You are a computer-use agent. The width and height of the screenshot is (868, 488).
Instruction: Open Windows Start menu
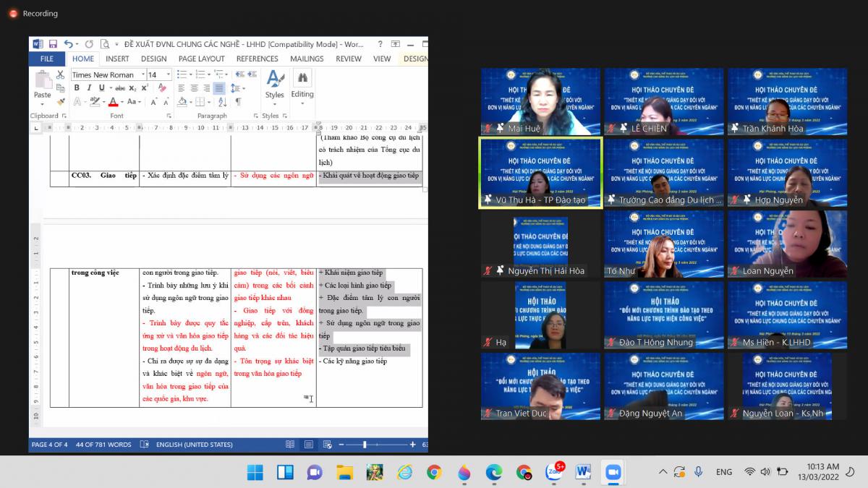pos(255,472)
